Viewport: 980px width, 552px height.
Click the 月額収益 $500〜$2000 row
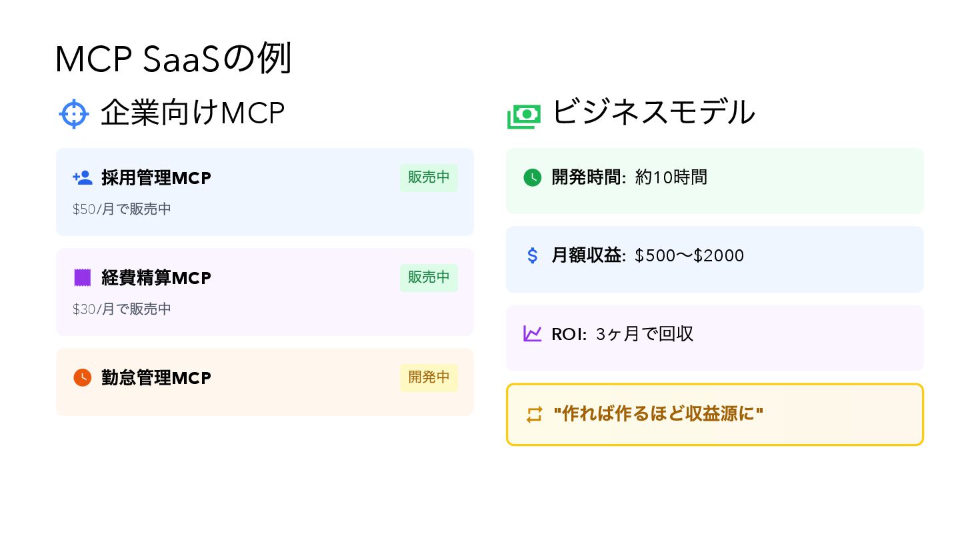coord(715,259)
